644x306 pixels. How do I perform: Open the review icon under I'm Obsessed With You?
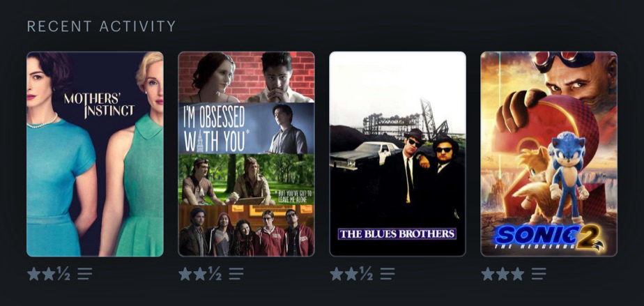tap(236, 273)
